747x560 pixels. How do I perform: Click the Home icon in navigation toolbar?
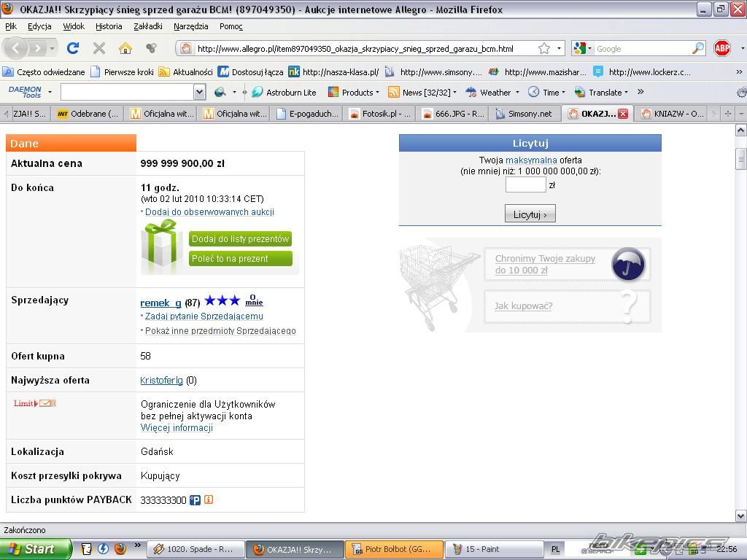(125, 48)
